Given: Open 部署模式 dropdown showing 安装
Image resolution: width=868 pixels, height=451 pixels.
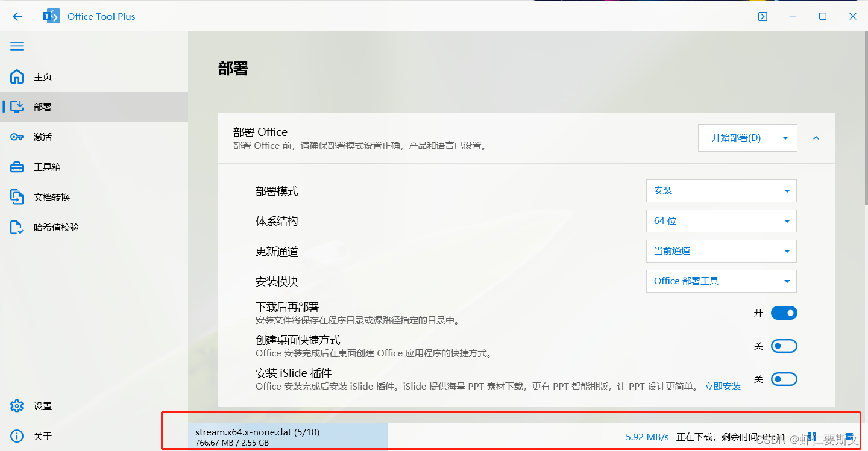Looking at the screenshot, I should [722, 191].
